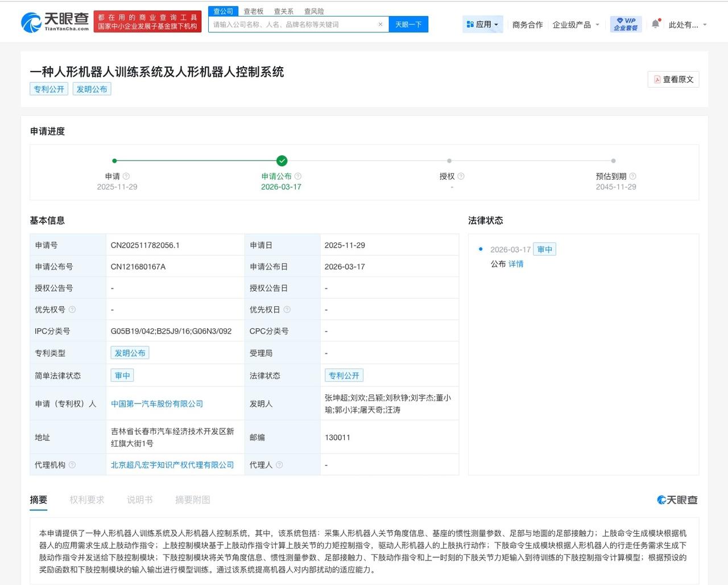This screenshot has width=728, height=585.
Task: Click the 查看原文 document icon
Action: (x=657, y=80)
